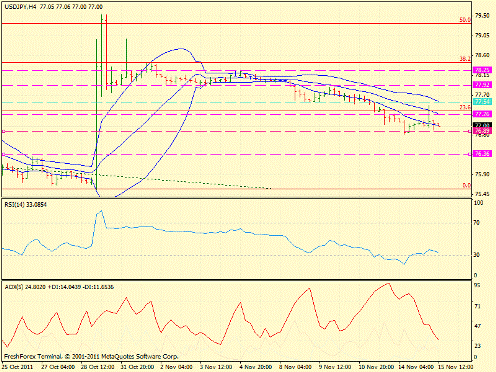Select the 14 Nov 04:00 time label
The height and width of the screenshot is (372, 496).
point(416,367)
